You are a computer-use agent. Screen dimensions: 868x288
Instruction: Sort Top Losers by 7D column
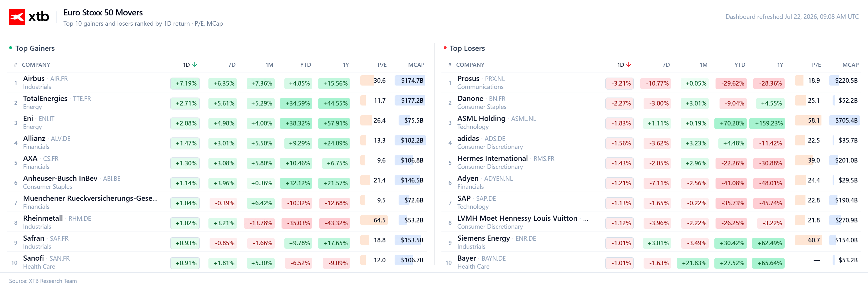point(666,65)
